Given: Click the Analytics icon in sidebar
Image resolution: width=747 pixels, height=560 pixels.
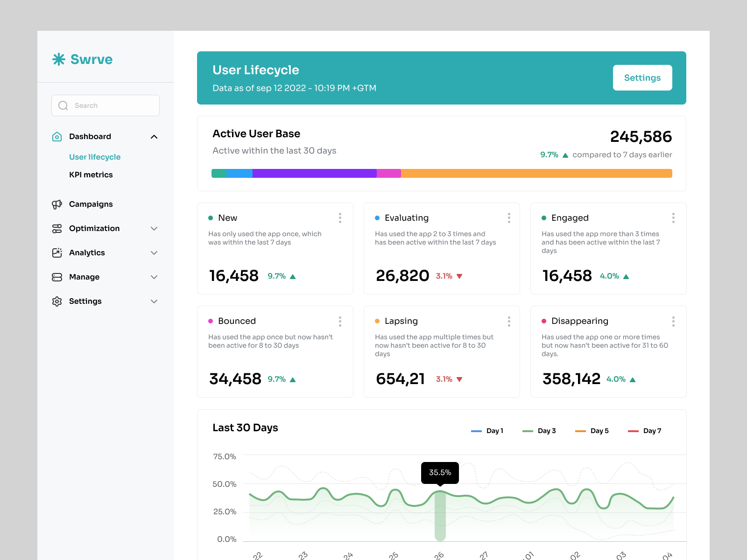Looking at the screenshot, I should [x=56, y=252].
